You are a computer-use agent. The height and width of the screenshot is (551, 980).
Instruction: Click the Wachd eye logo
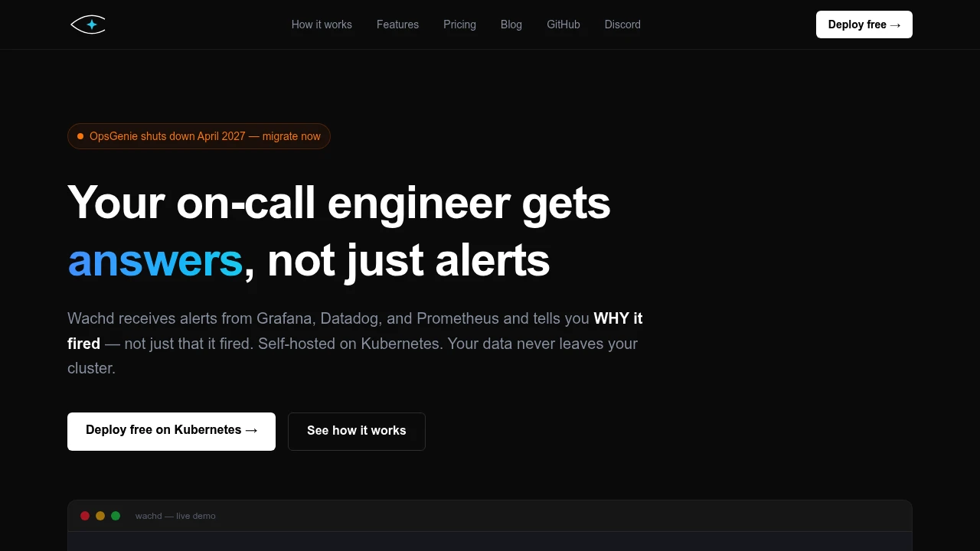point(88,24)
